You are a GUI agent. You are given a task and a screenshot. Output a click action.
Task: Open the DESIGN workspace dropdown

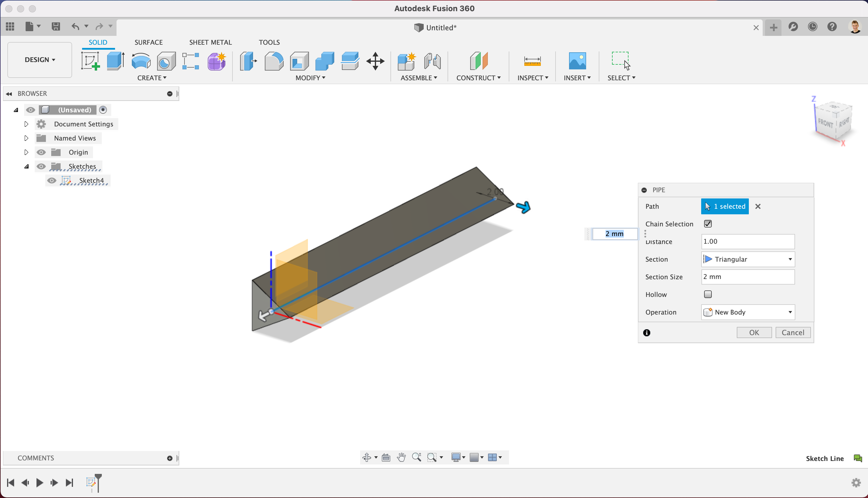[40, 60]
